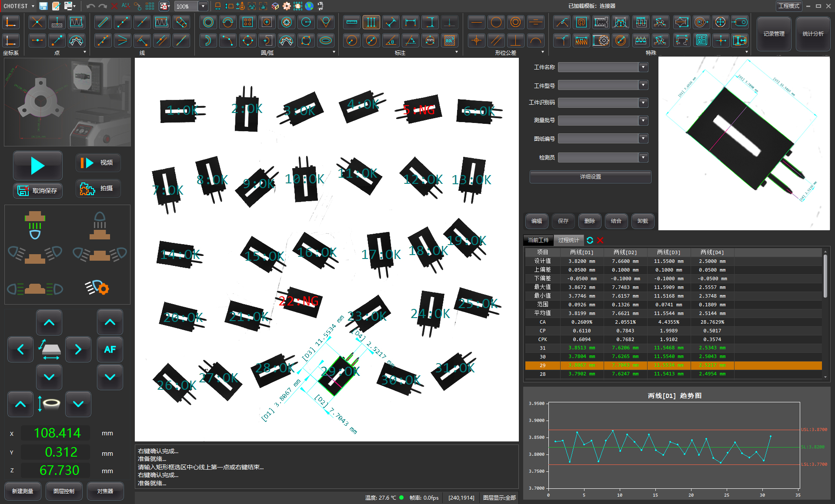Click the ellipse measurement tool

pos(326,41)
